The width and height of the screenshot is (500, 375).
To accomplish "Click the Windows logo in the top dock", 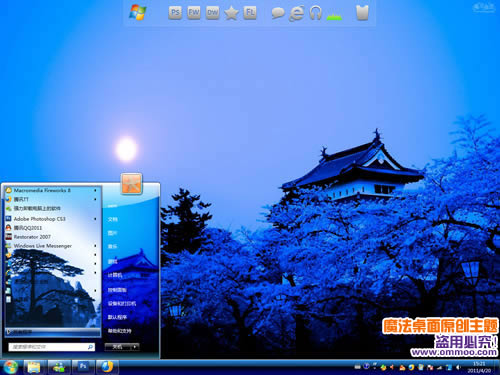I will (x=138, y=13).
